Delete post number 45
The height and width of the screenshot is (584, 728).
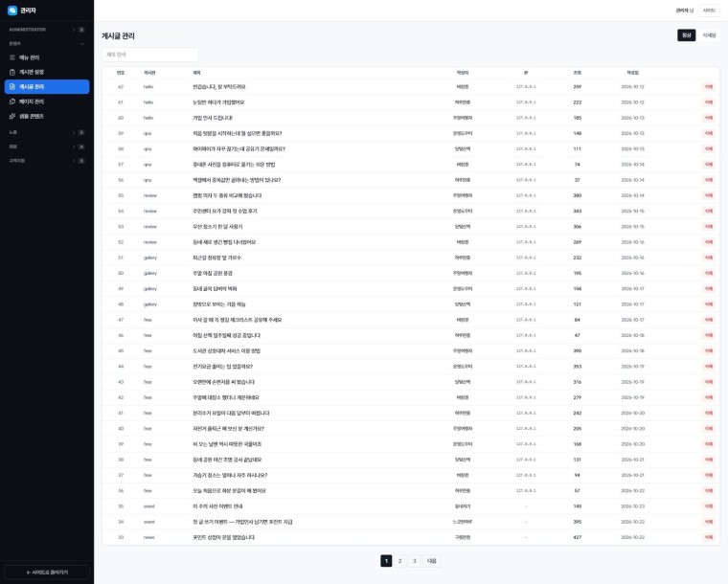[709, 351]
